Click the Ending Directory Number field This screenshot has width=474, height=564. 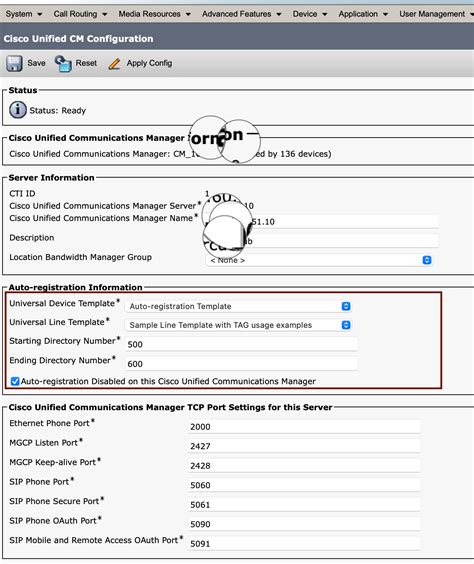click(241, 364)
